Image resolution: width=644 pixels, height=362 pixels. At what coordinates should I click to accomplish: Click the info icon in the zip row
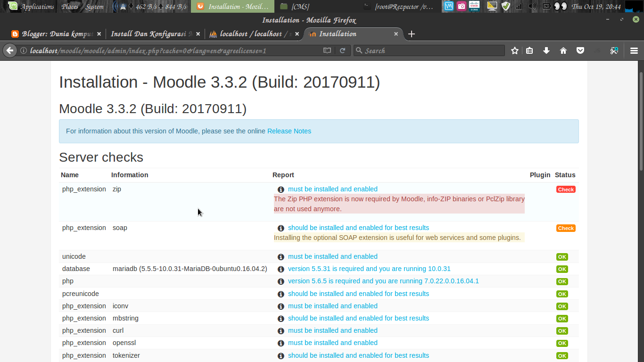point(281,189)
